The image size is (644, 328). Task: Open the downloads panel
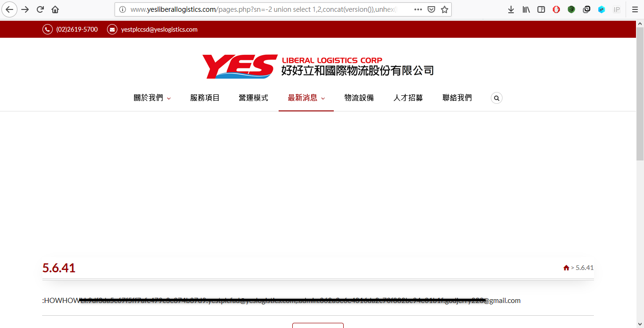coord(511,9)
